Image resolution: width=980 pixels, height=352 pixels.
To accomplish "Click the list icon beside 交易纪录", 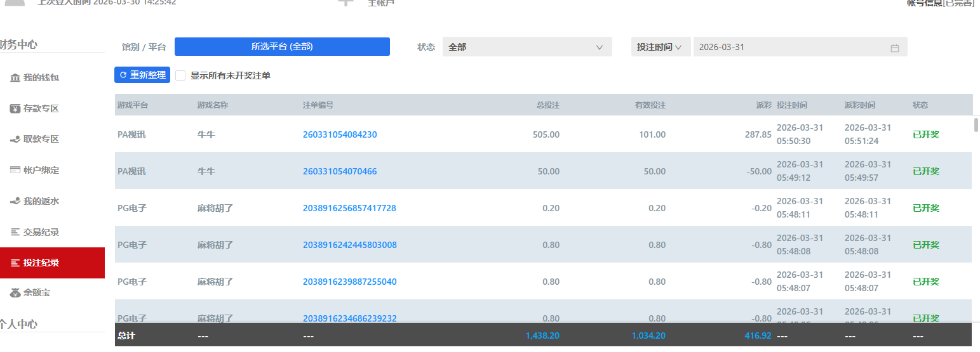I will click(x=15, y=232).
